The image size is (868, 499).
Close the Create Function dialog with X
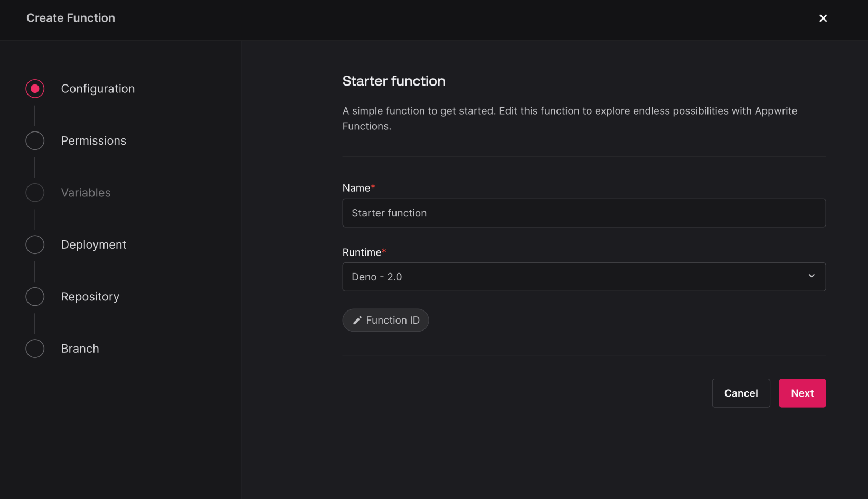(823, 18)
